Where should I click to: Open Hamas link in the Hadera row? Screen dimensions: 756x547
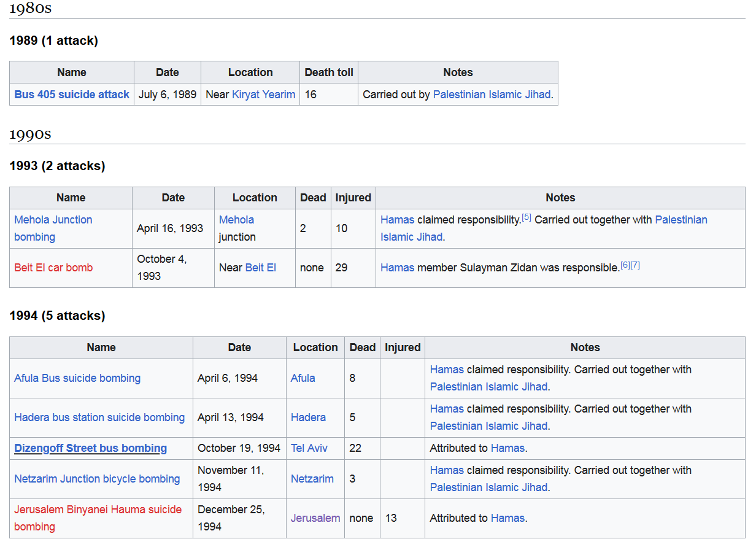[447, 409]
